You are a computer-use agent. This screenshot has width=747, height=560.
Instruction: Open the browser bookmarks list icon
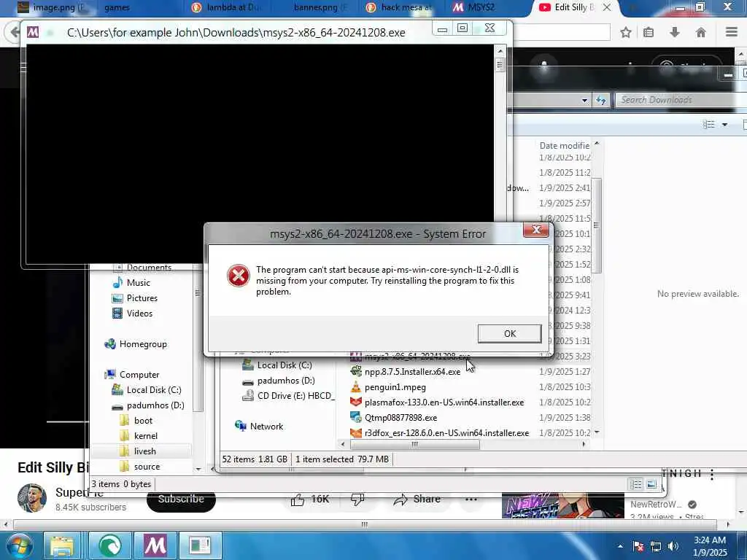click(x=649, y=32)
